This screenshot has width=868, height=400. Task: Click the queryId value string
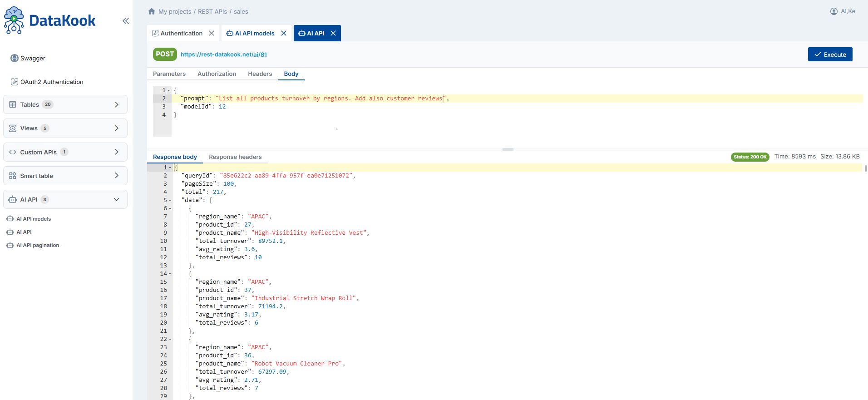pos(286,176)
